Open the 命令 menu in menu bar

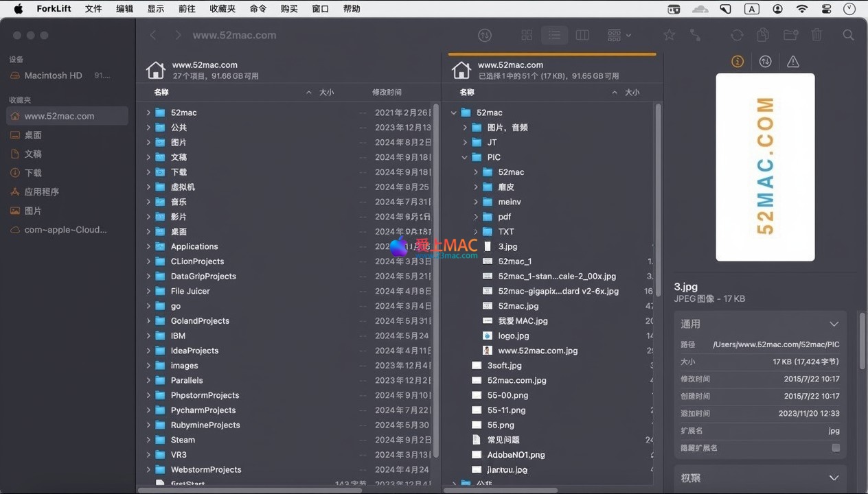(258, 9)
